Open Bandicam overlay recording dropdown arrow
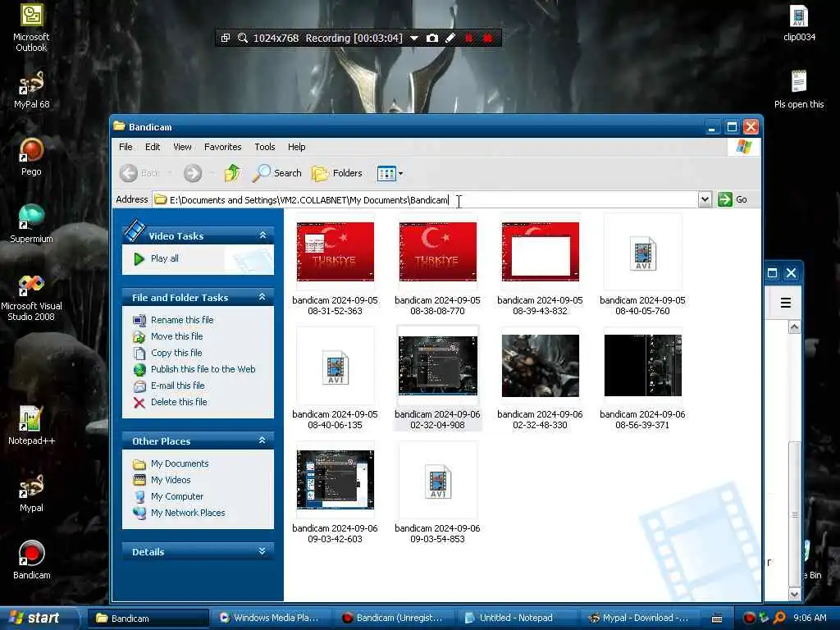840x630 pixels. click(414, 38)
